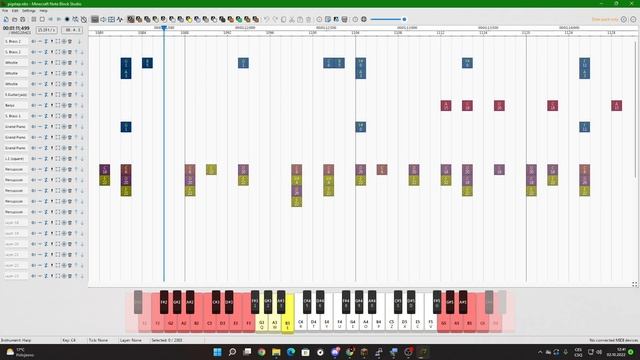The width and height of the screenshot is (640, 360).
Task: Select the yellow Bell instrument icon
Action: tap(189, 19)
